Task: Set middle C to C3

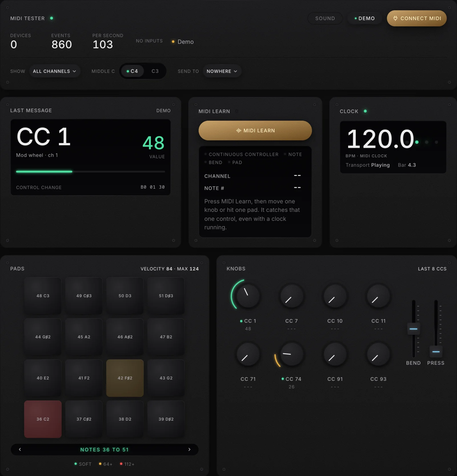Action: (155, 71)
